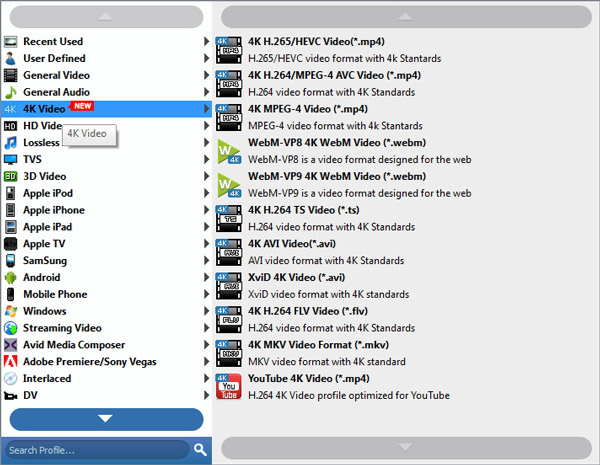Choose XviD 4K Video (*.avi) format

coord(404,286)
